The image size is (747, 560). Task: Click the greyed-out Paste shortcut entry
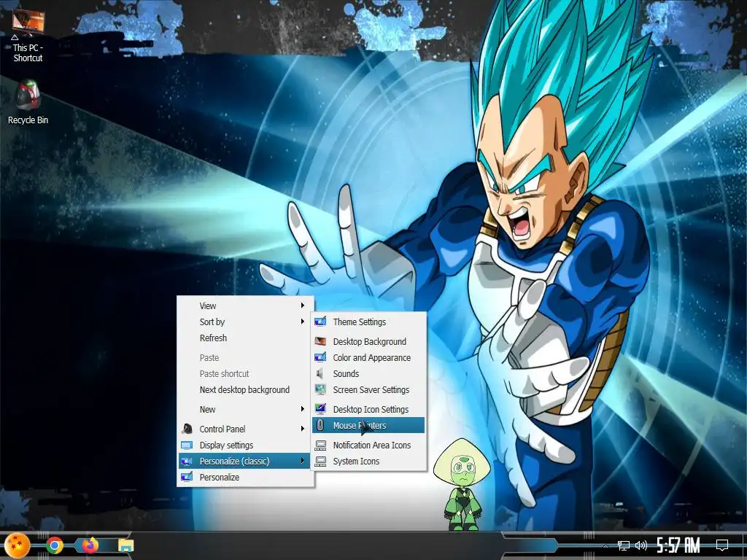click(x=245, y=374)
